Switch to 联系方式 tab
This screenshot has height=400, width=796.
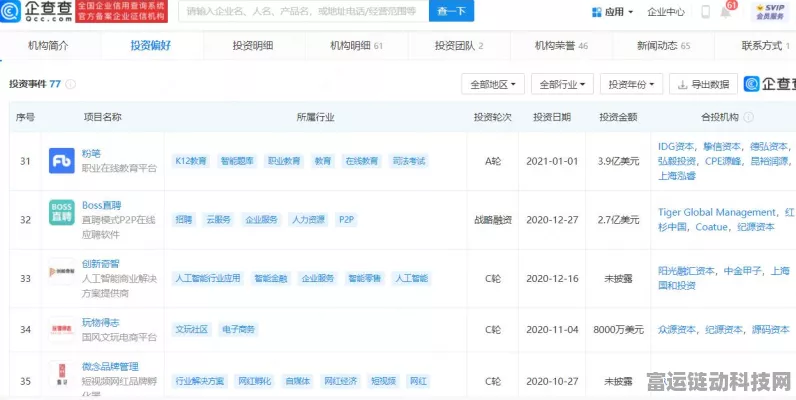(x=765, y=46)
